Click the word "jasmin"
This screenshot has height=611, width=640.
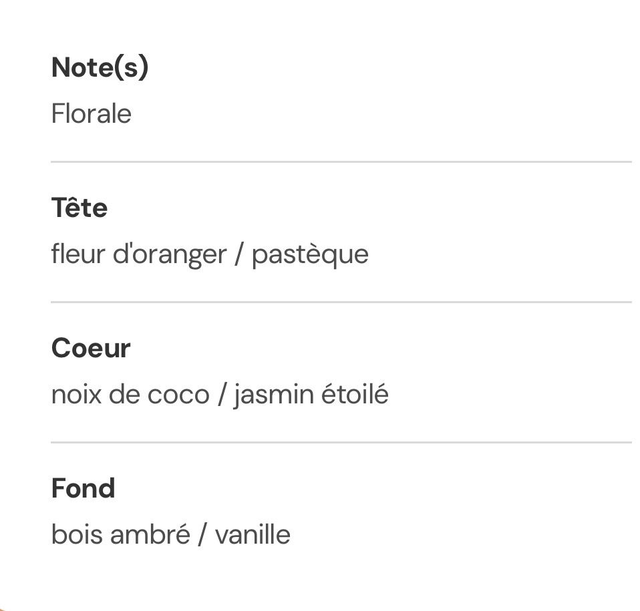pos(274,395)
